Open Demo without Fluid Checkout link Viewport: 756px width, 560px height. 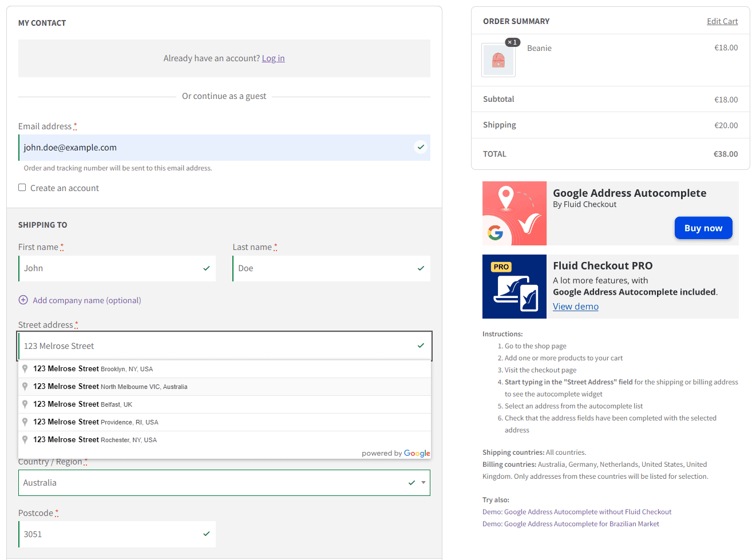click(x=577, y=512)
